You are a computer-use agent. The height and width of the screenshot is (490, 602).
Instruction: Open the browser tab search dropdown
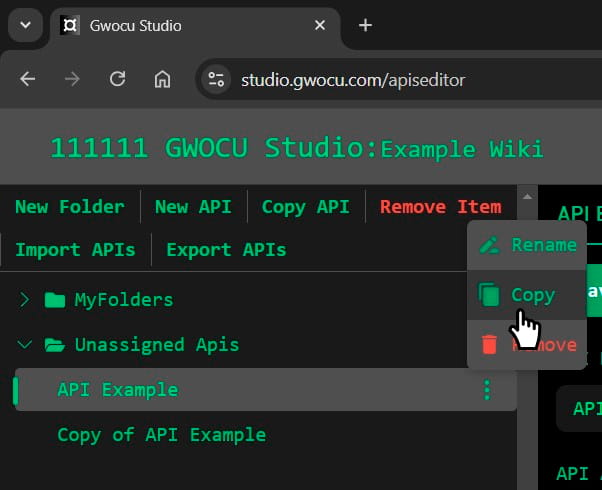click(25, 25)
